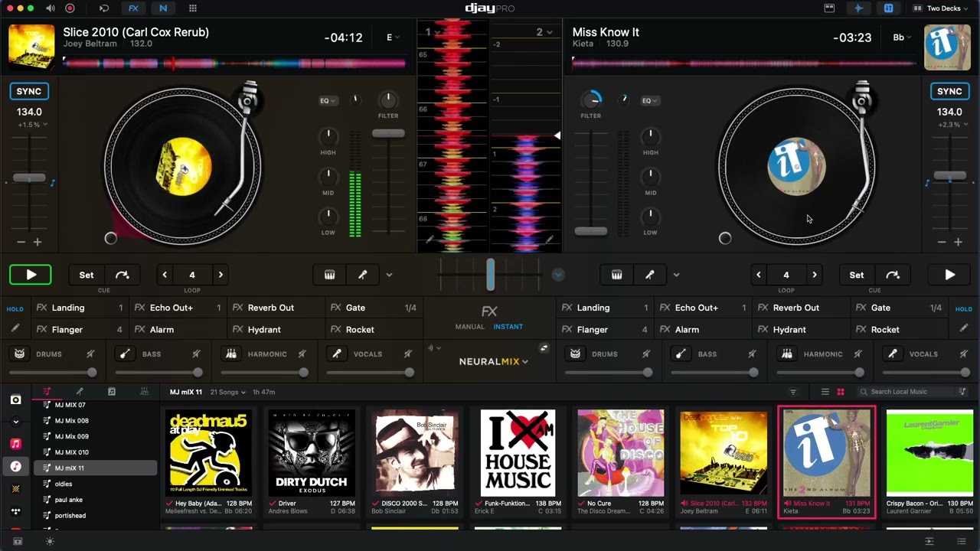Click the right deck jump-to-cue arrow icon

(x=893, y=275)
